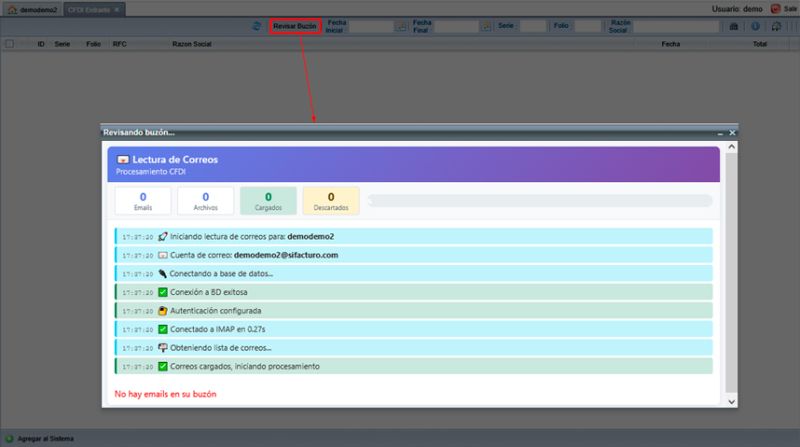
Task: Sort by the ID column header
Action: [41, 44]
